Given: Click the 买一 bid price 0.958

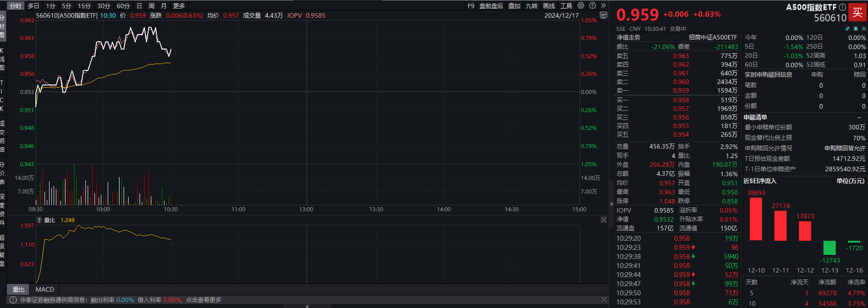Looking at the screenshot, I should point(681,100).
